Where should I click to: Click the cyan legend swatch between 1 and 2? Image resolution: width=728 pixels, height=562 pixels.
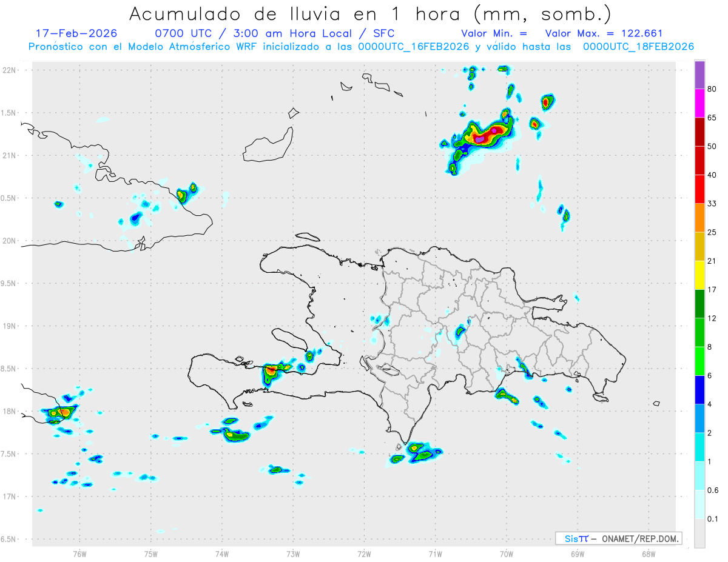[x=699, y=447]
